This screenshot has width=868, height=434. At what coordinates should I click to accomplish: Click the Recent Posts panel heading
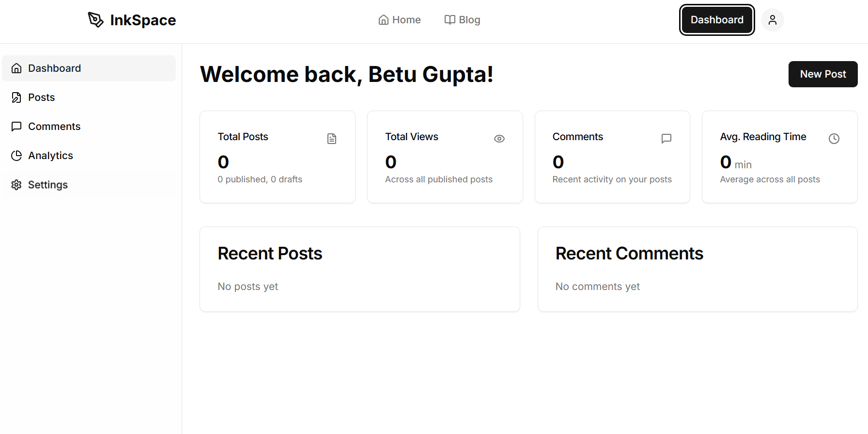click(x=270, y=254)
